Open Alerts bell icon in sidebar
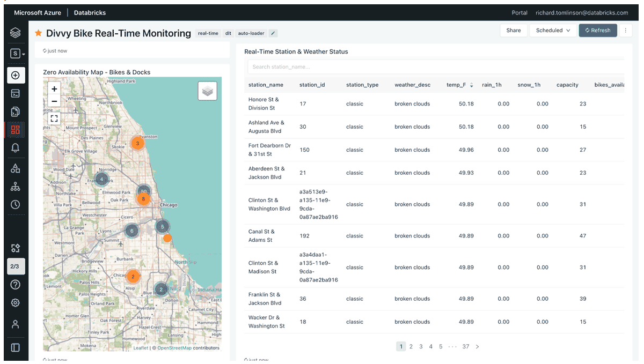The width and height of the screenshot is (644, 364). pyautogui.click(x=15, y=148)
